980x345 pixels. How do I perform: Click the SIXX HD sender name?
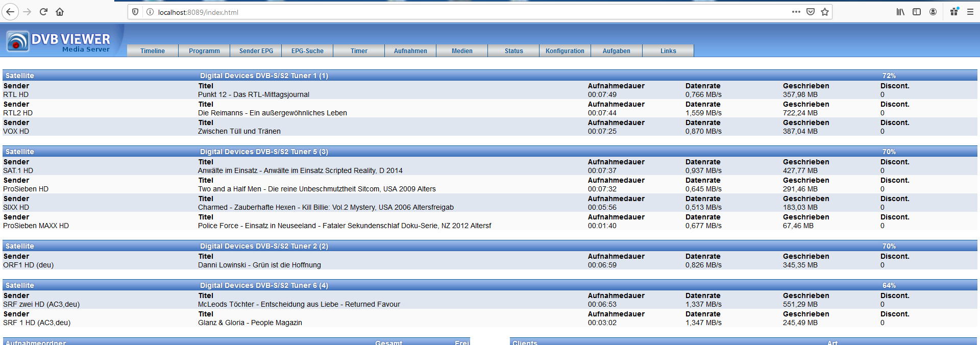(x=16, y=207)
